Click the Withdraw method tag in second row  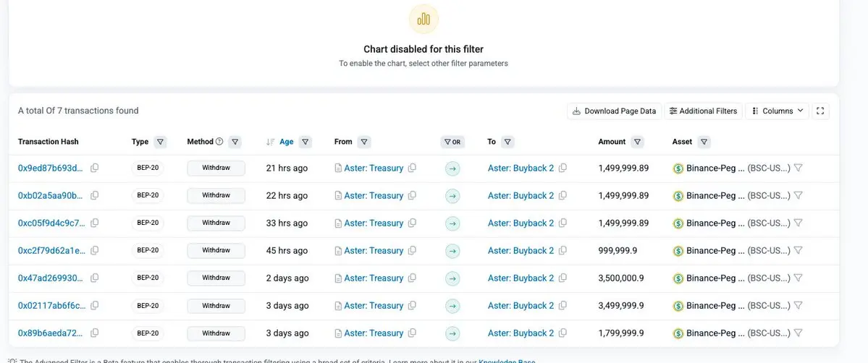pyautogui.click(x=216, y=195)
